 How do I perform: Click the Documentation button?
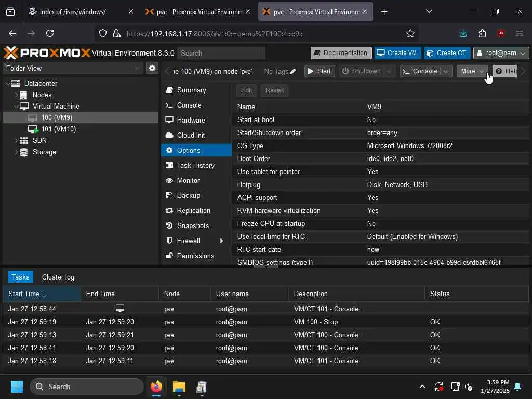pos(341,53)
